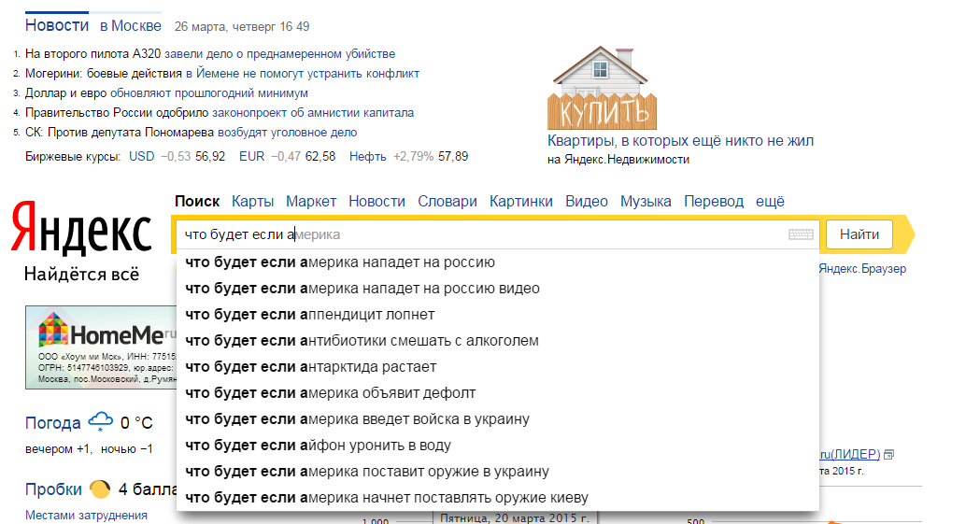Click the Яндекс.Браузер link
This screenshot has height=524, width=980.
[x=862, y=269]
